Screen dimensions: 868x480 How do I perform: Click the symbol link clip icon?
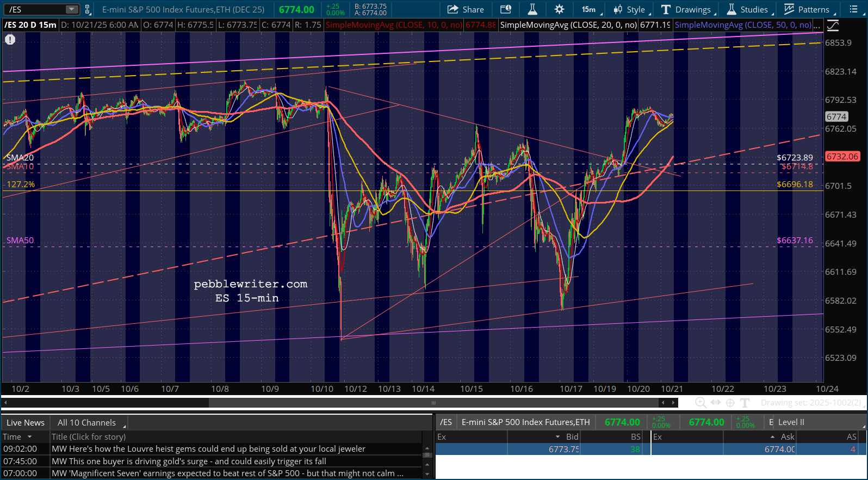tap(88, 9)
